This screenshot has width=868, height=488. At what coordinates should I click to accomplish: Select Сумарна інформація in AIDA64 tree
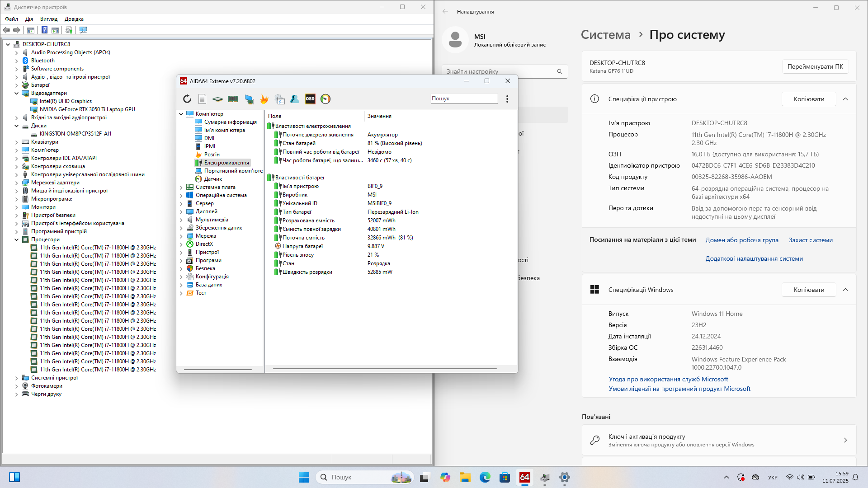coord(230,122)
